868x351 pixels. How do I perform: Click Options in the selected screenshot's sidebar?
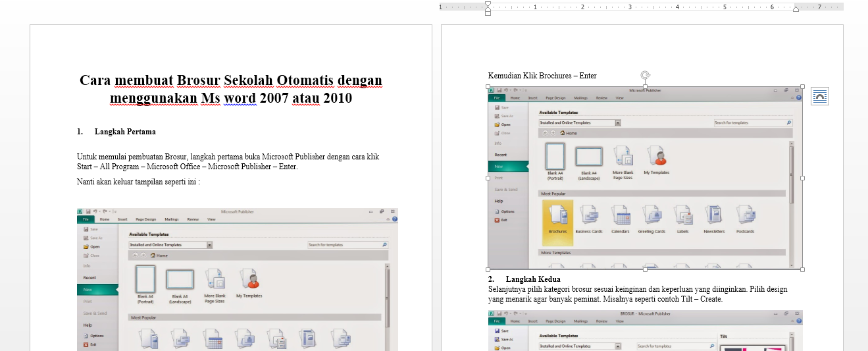(x=504, y=211)
